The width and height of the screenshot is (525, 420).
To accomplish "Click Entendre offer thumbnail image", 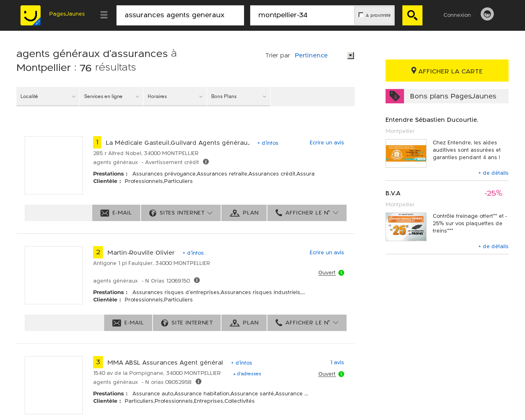I will (x=406, y=153).
